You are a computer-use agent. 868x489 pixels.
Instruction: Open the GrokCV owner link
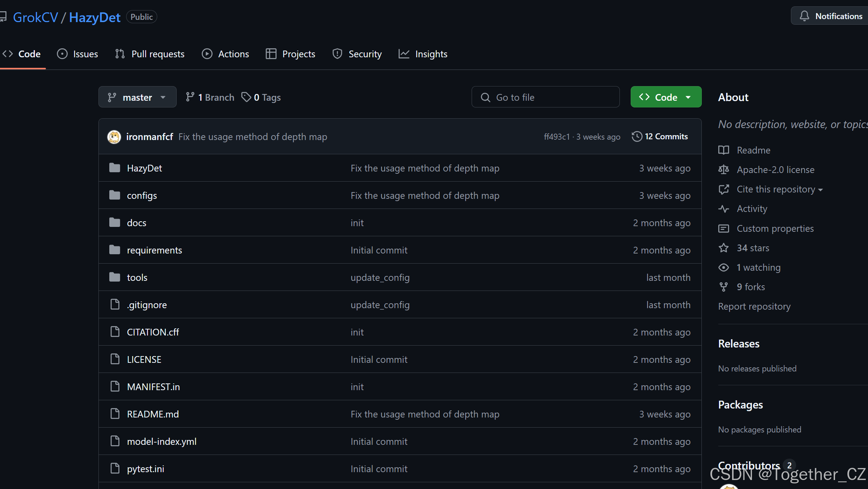[36, 17]
